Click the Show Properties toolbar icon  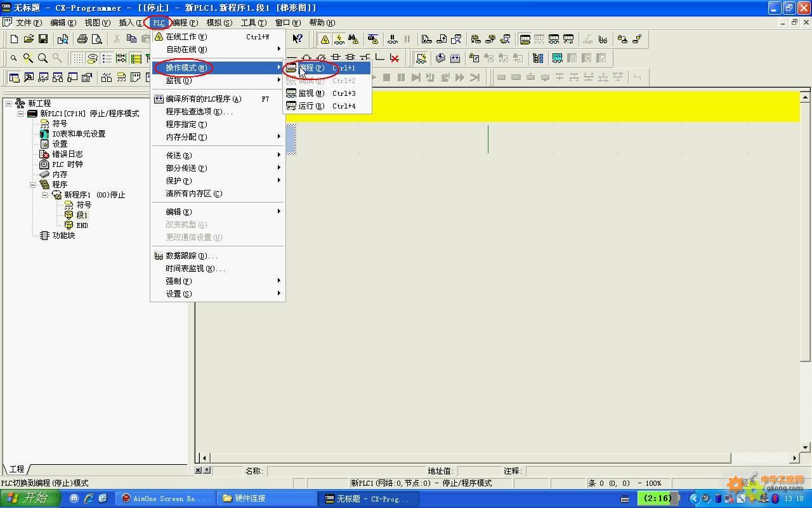87,77
